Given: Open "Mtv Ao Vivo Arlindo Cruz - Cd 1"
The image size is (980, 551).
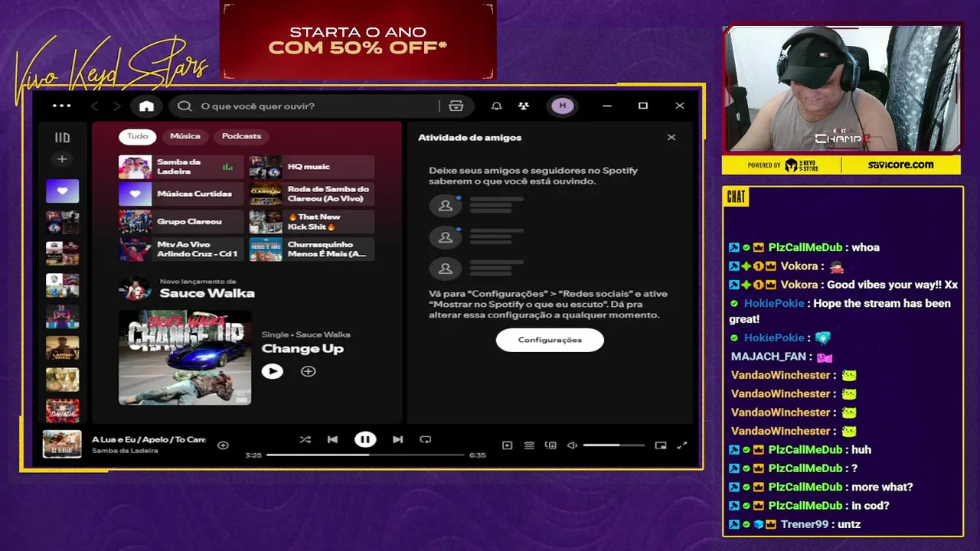Looking at the screenshot, I should (181, 249).
